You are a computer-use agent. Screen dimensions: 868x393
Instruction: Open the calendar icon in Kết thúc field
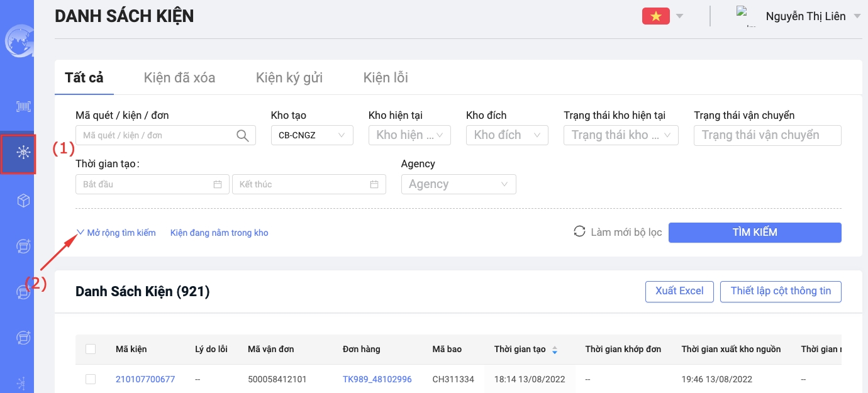click(374, 184)
